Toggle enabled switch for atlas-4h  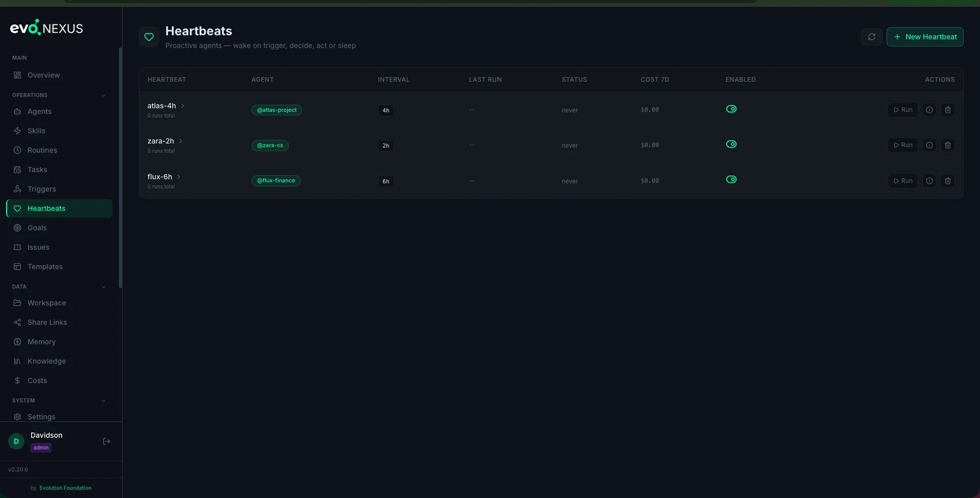tap(731, 109)
